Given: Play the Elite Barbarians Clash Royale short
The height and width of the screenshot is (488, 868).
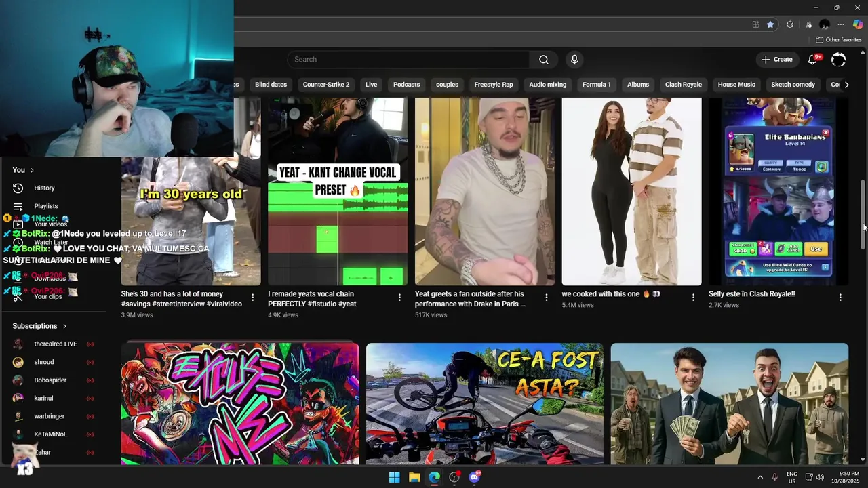Looking at the screenshot, I should click(778, 191).
